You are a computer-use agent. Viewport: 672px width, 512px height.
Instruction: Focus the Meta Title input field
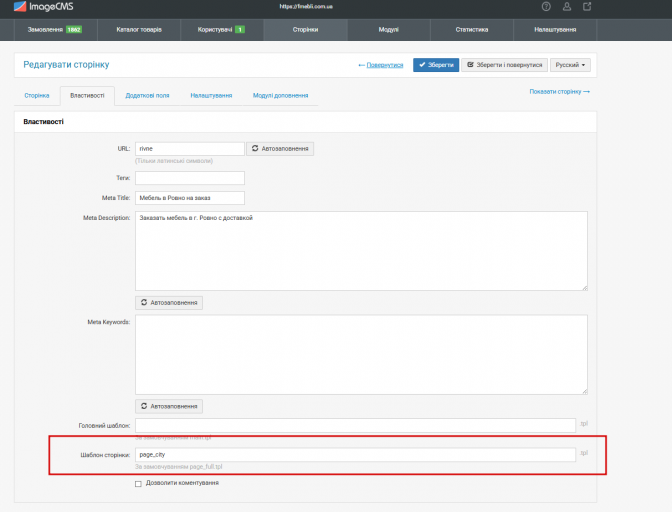[190, 198]
